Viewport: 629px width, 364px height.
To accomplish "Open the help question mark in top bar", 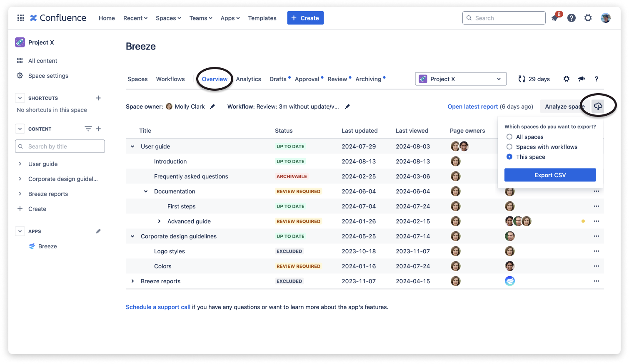I will (x=572, y=18).
